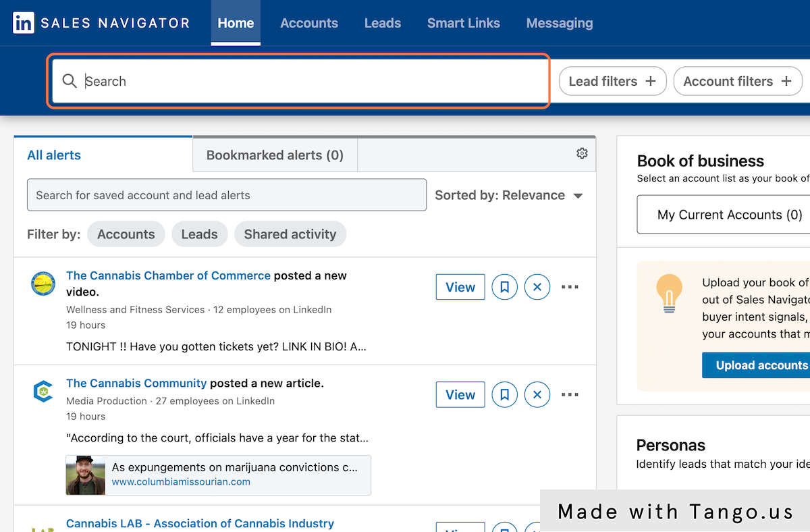Click the Personas heading
This screenshot has height=532, width=810.
pyautogui.click(x=671, y=445)
